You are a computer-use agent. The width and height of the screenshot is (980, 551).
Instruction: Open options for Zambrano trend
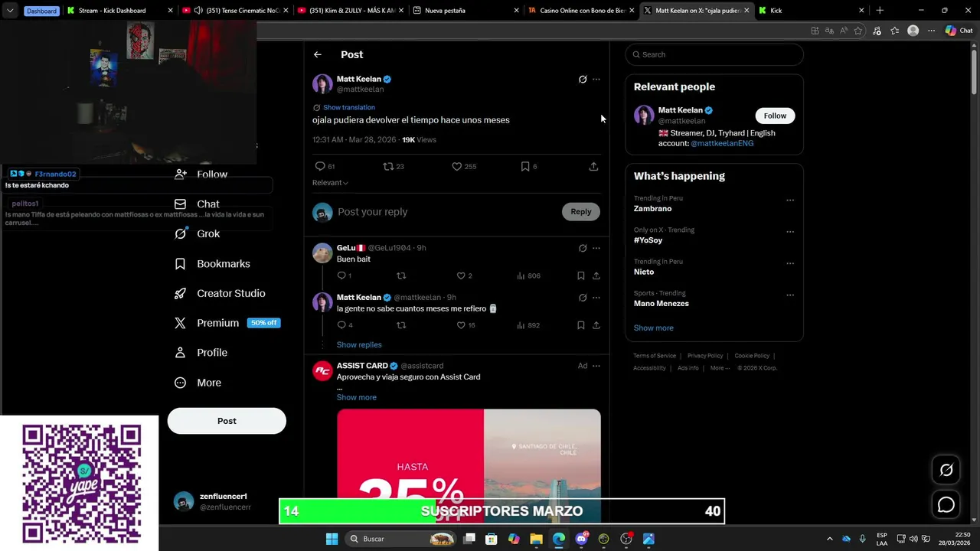(x=790, y=201)
